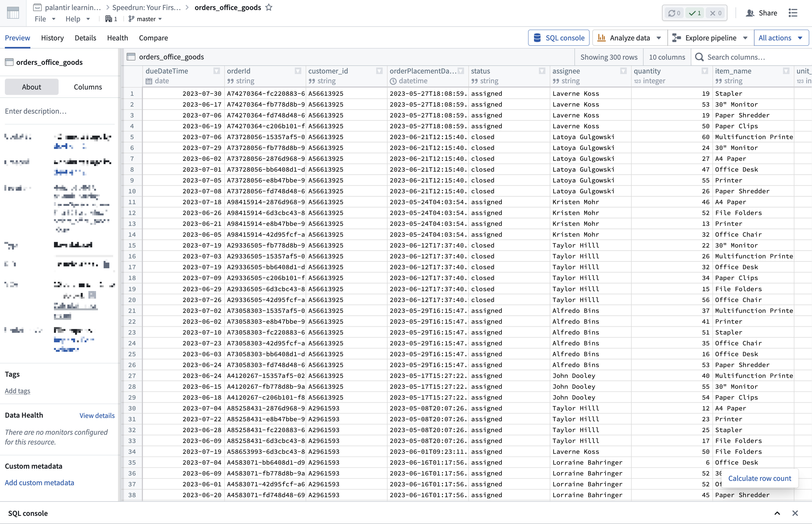This screenshot has height=524, width=812.
Task: Open the master branch selector
Action: [145, 19]
